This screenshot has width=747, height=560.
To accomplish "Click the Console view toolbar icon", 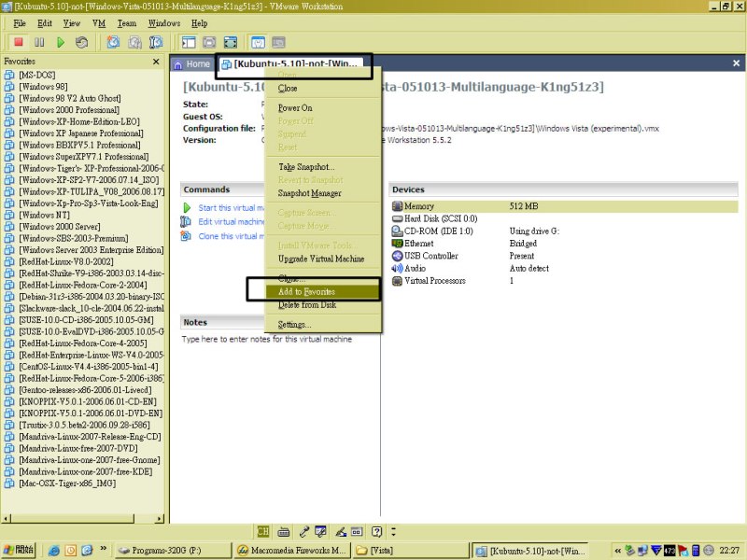I will (x=278, y=42).
